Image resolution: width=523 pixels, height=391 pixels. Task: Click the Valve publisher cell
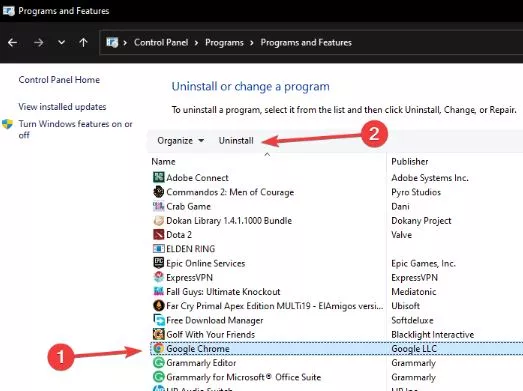point(401,235)
